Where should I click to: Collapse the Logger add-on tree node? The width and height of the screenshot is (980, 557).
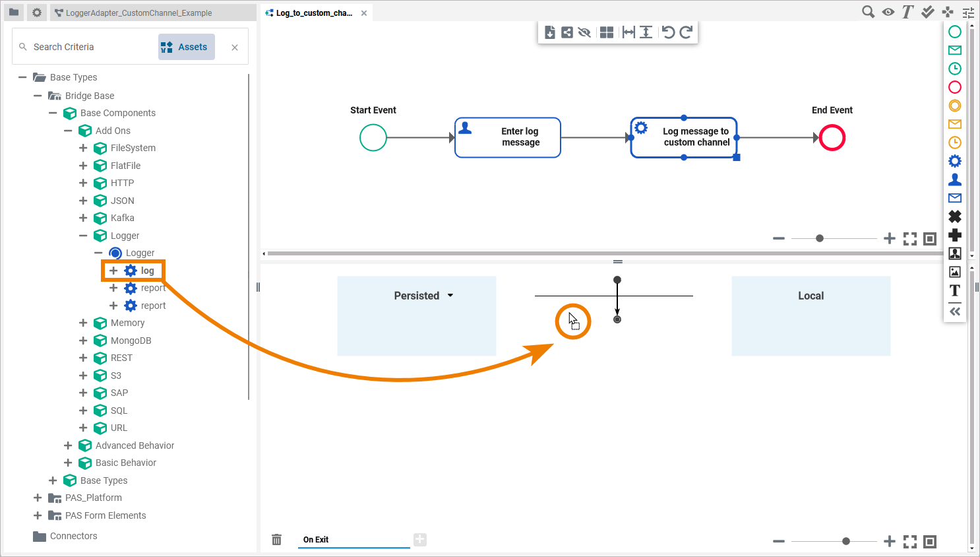83,236
